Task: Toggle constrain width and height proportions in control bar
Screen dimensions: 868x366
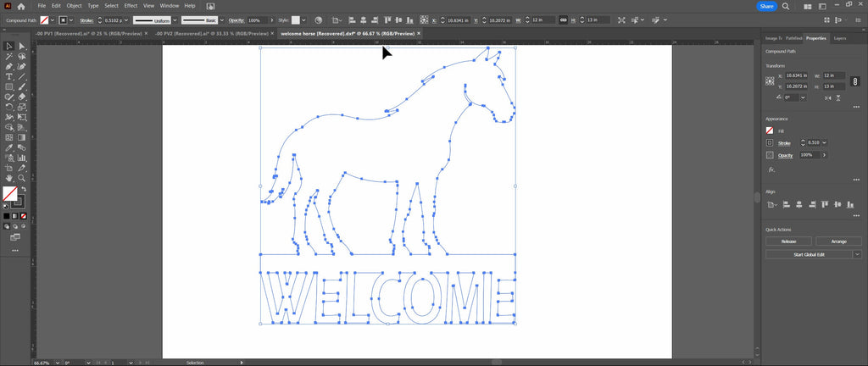Action: (x=563, y=19)
